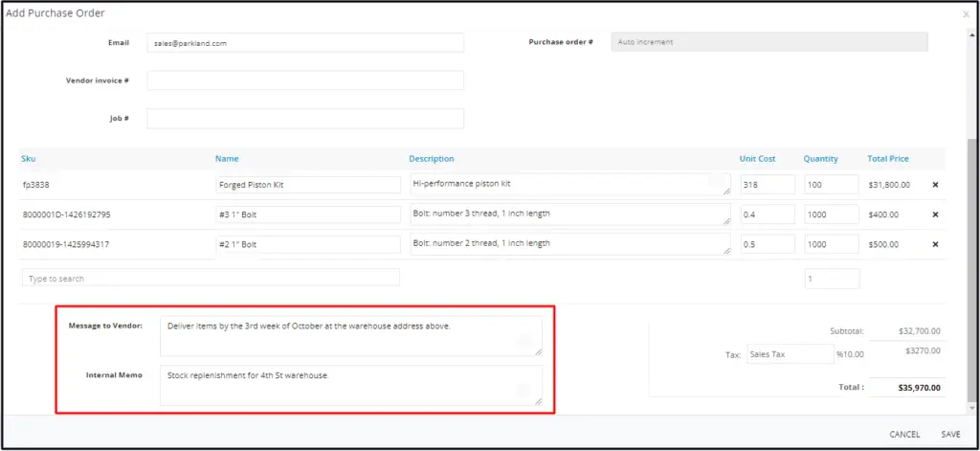Edit quantity 100 for Forged Piston Kit
Screen dimensions: 980x451
tap(832, 185)
